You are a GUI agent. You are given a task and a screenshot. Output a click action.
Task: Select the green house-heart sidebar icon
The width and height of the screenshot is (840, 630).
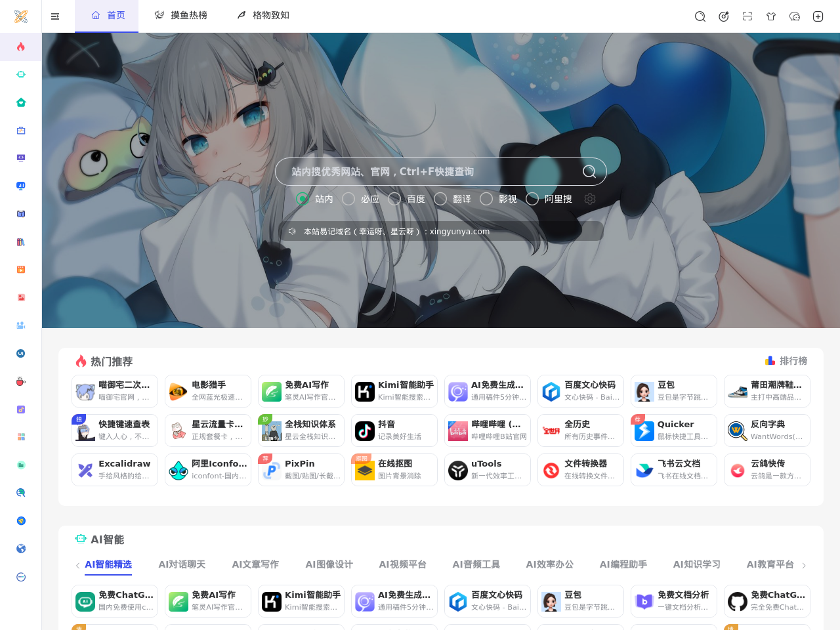coord(21,102)
